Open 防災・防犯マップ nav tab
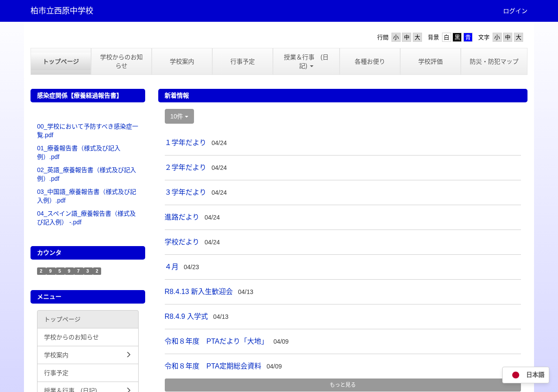 [494, 61]
